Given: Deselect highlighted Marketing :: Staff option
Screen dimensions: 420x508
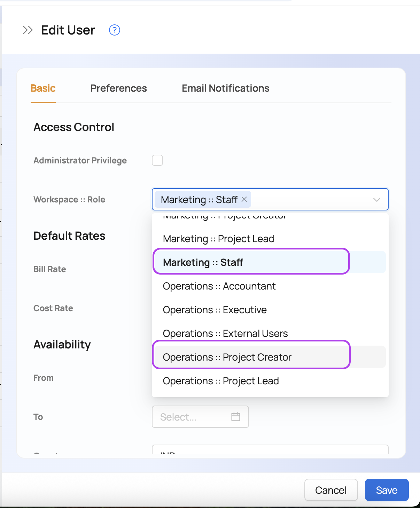Looking at the screenshot, I should point(203,262).
